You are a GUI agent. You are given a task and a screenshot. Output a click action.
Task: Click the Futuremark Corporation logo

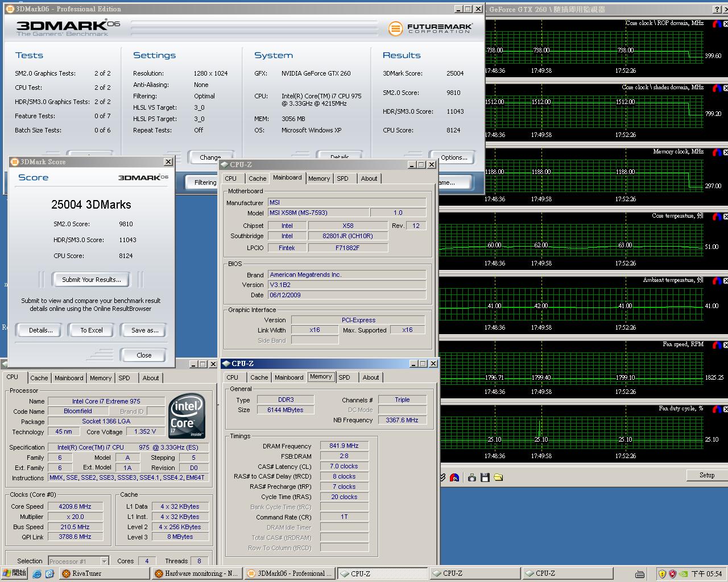pos(430,28)
